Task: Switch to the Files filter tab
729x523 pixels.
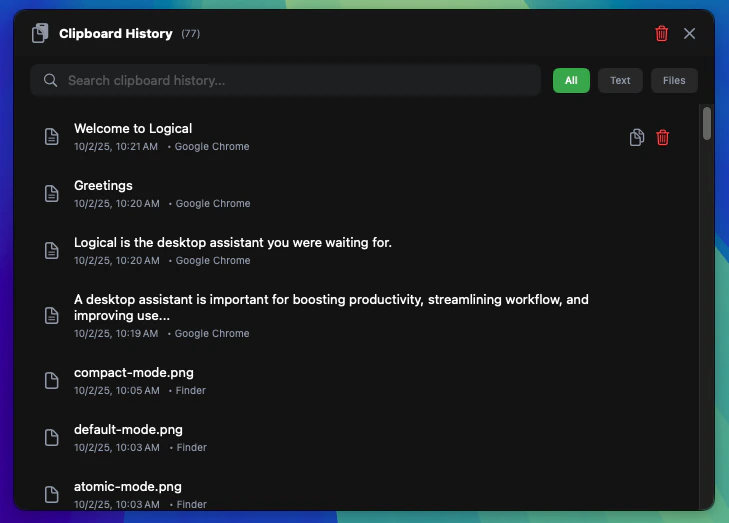Action: point(674,80)
